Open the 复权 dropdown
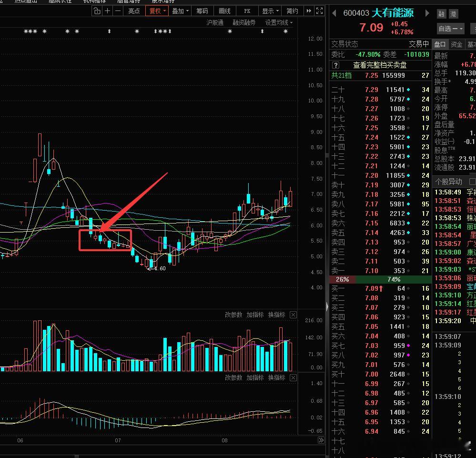This screenshot has width=476, height=458. [157, 11]
